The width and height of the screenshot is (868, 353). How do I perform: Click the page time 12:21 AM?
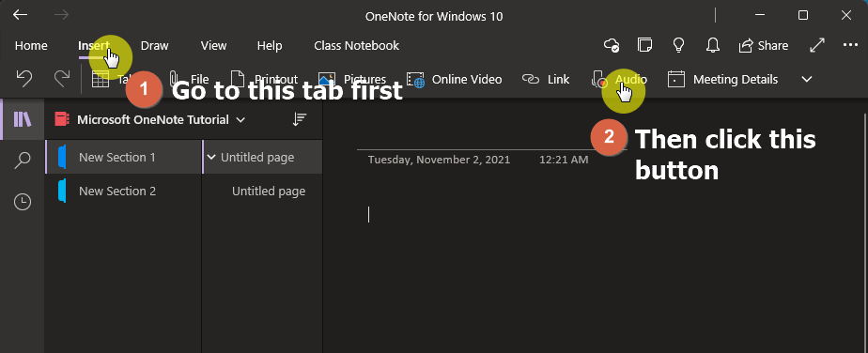pyautogui.click(x=564, y=160)
